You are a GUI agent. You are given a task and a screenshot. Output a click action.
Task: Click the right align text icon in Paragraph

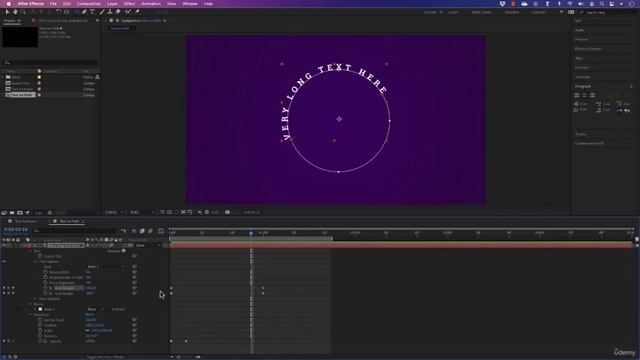(x=592, y=95)
